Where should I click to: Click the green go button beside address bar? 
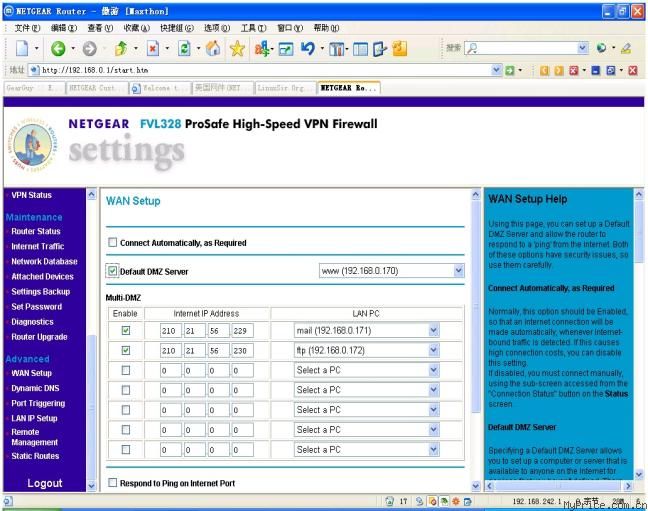point(510,70)
